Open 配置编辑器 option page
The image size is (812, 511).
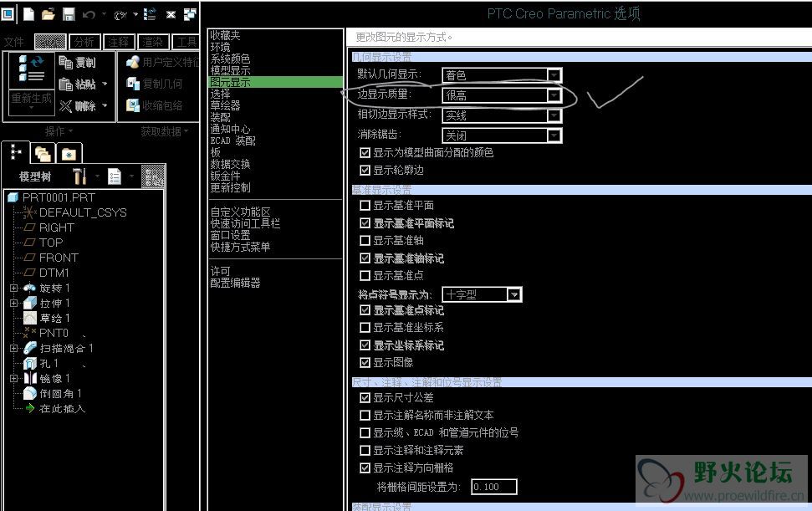pyautogui.click(x=235, y=284)
